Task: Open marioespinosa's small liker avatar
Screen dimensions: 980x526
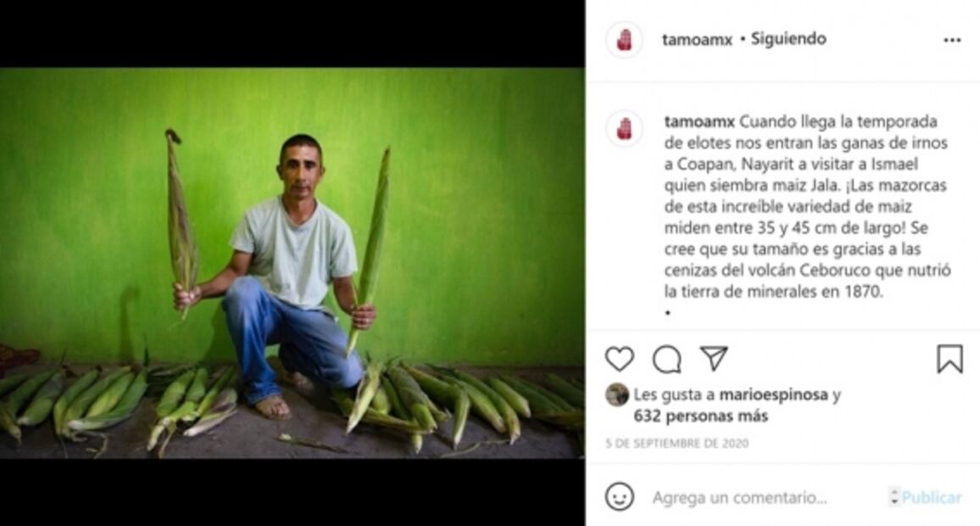Action: [x=617, y=394]
